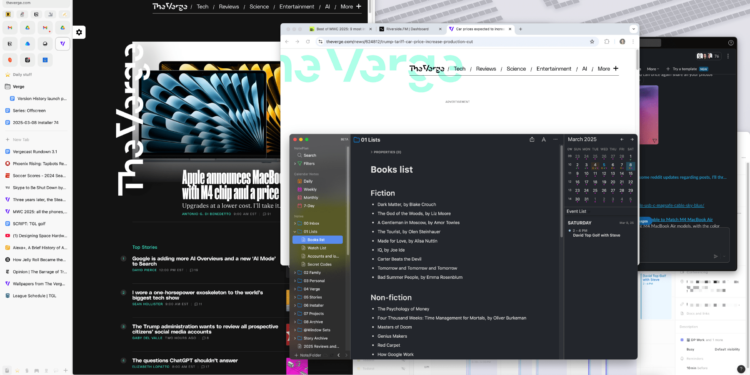Go to next month in NotePlan calendar
Viewport: 750px width, 375px height.
pyautogui.click(x=632, y=139)
